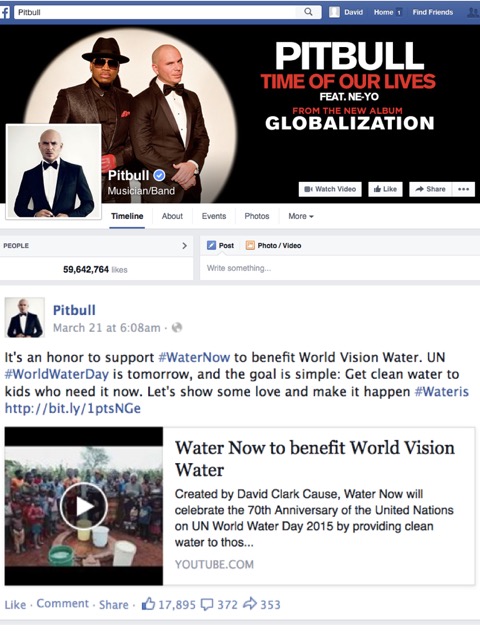Click the Facebook logo icon

click(x=5, y=12)
